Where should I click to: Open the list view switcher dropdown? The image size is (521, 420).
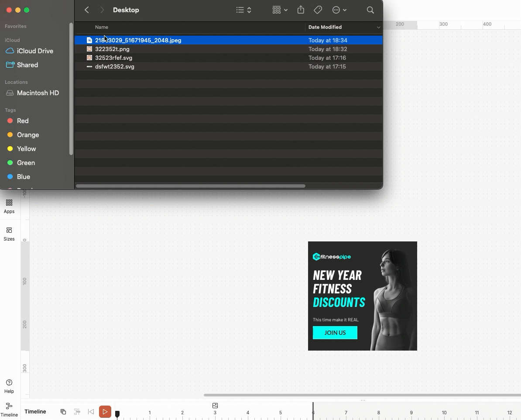tap(244, 10)
